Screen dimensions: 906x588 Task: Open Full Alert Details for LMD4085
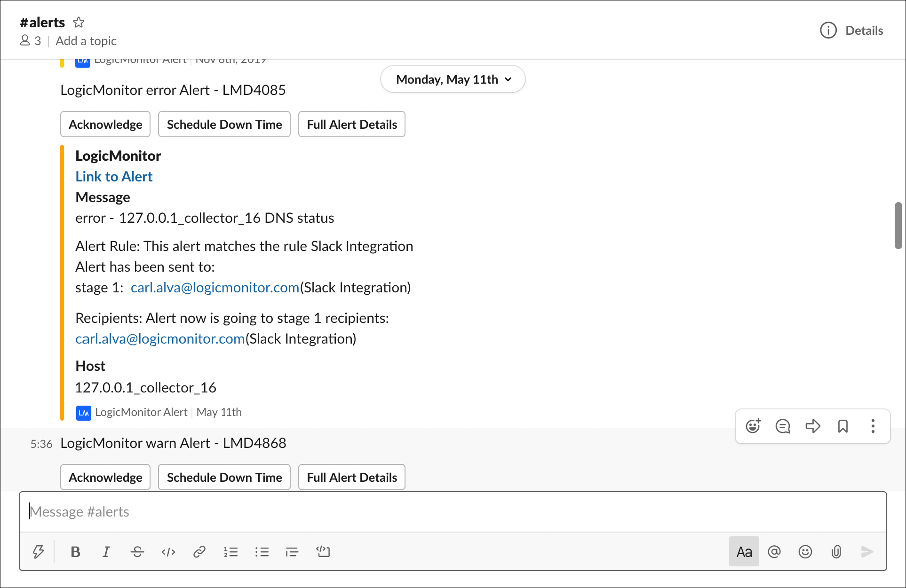(x=352, y=124)
